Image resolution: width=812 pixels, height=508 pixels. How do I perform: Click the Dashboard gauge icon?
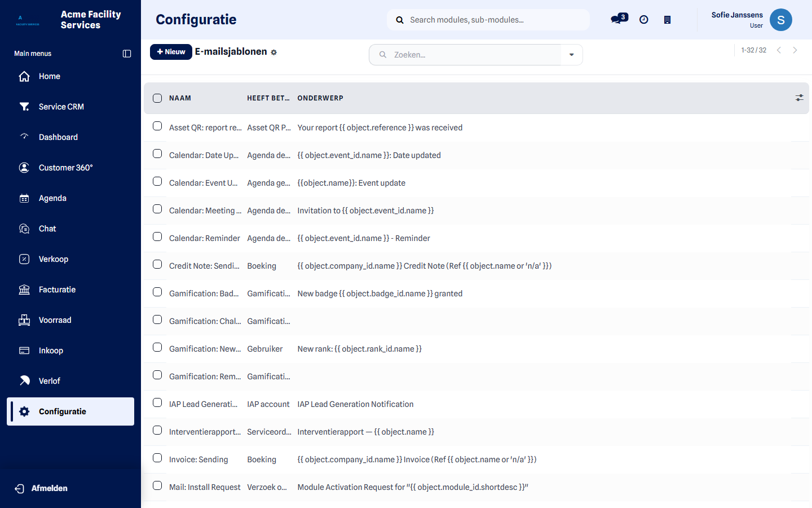(x=24, y=137)
